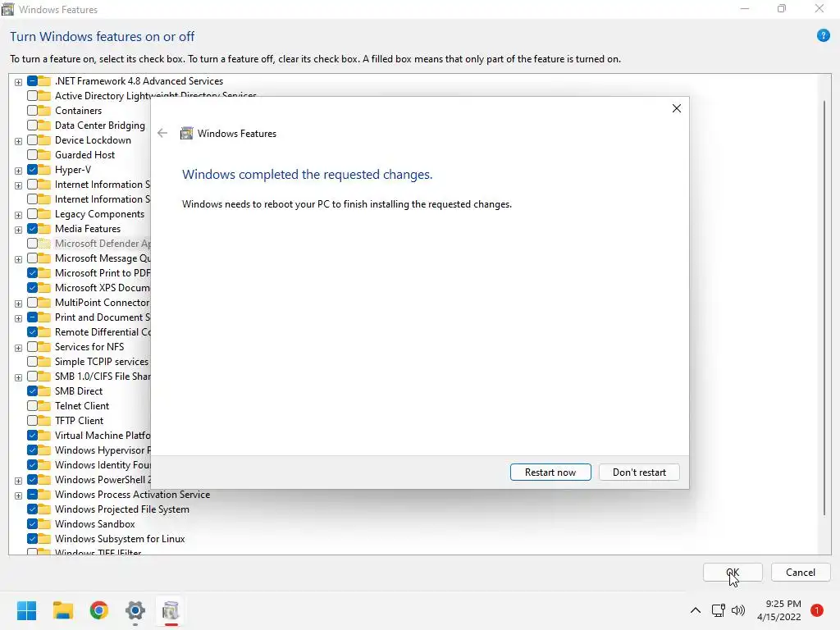
Task: Click the Guarded Host folder icon
Action: pyautogui.click(x=44, y=155)
